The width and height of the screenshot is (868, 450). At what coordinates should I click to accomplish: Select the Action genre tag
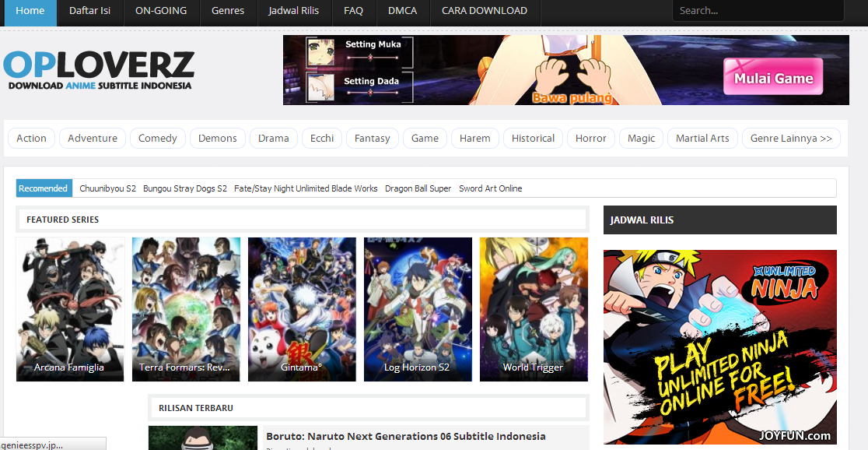pos(32,139)
